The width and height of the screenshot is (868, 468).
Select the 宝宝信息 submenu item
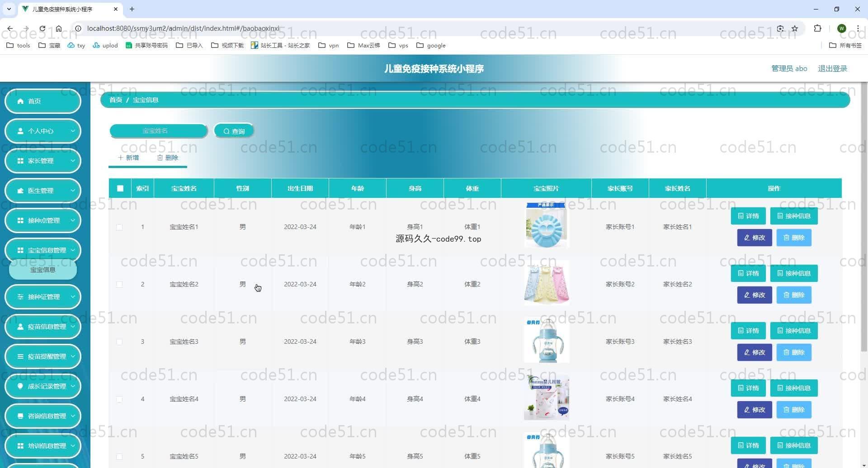pos(43,270)
